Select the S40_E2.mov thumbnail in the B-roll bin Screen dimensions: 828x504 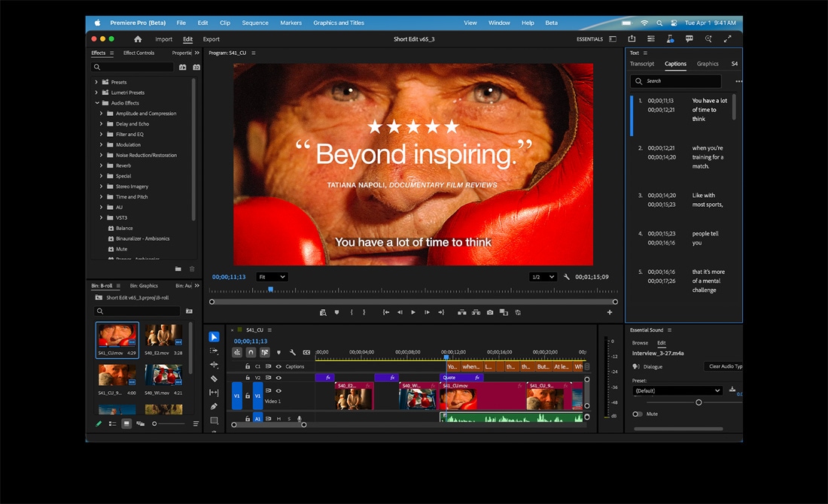163,336
